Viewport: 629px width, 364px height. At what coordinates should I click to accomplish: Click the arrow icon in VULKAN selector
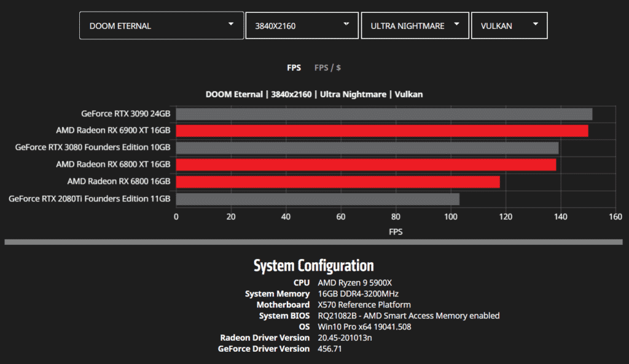coord(536,24)
